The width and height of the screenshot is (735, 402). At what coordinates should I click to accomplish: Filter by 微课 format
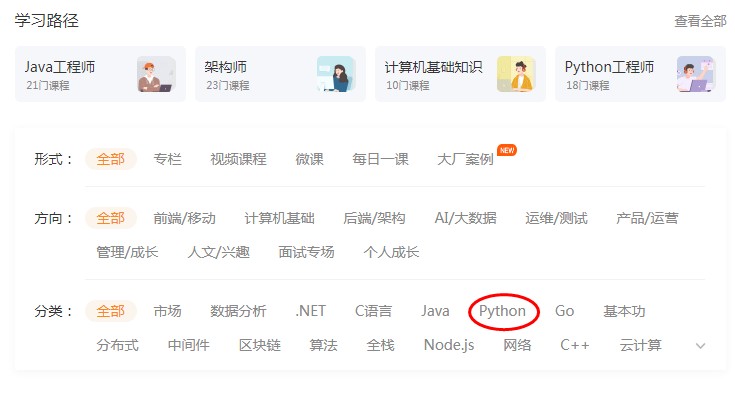coord(309,159)
